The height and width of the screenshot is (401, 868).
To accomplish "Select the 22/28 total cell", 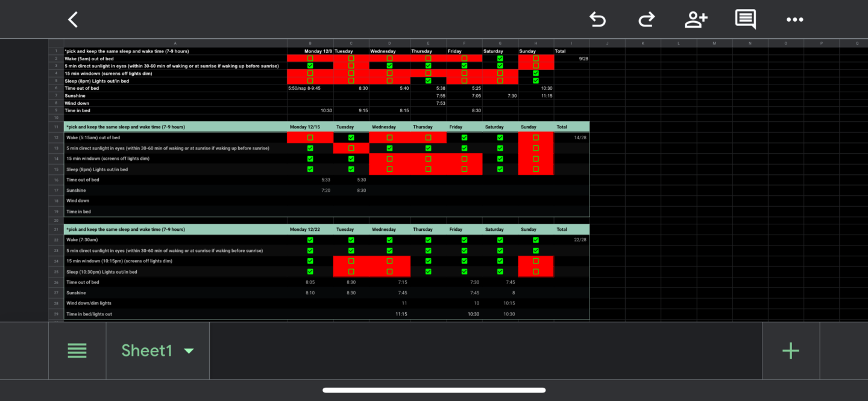I will coord(571,239).
